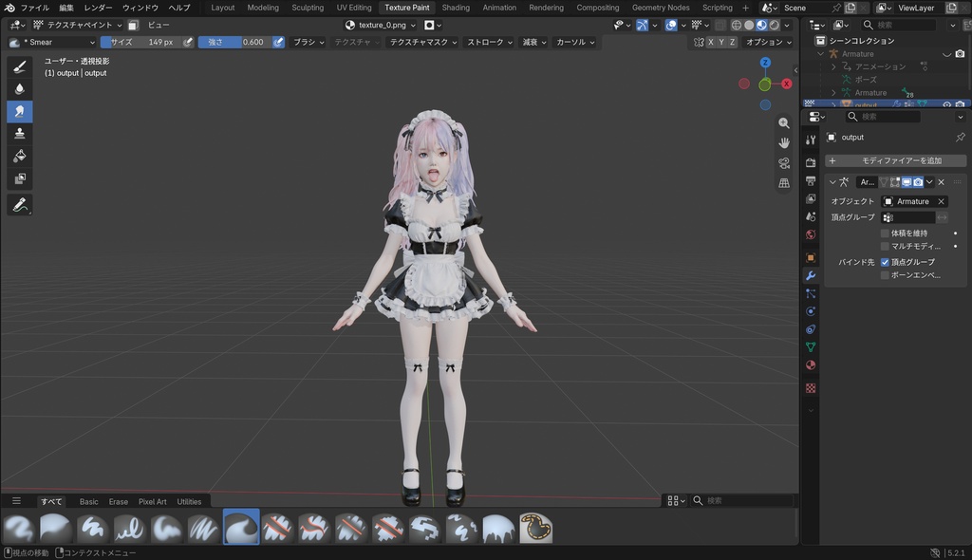Open the Texture checker properties tab icon

pyautogui.click(x=811, y=388)
